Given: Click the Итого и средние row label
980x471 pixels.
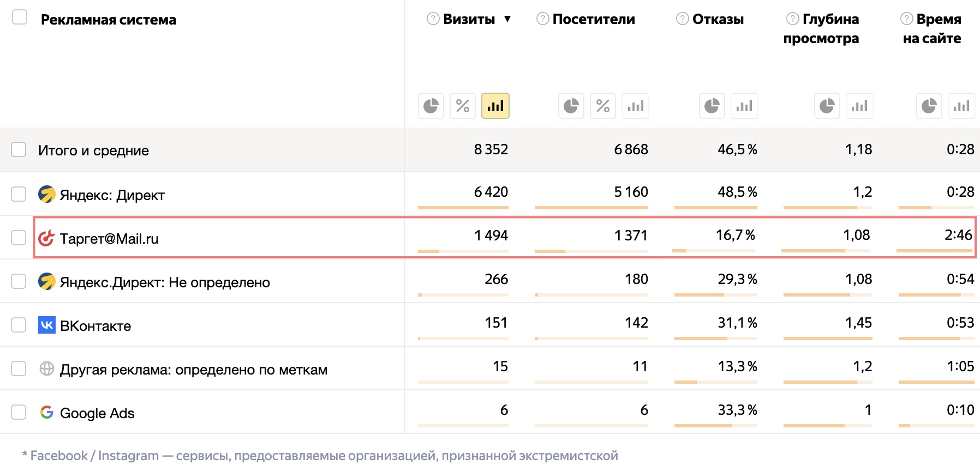Looking at the screenshot, I should [x=93, y=150].
